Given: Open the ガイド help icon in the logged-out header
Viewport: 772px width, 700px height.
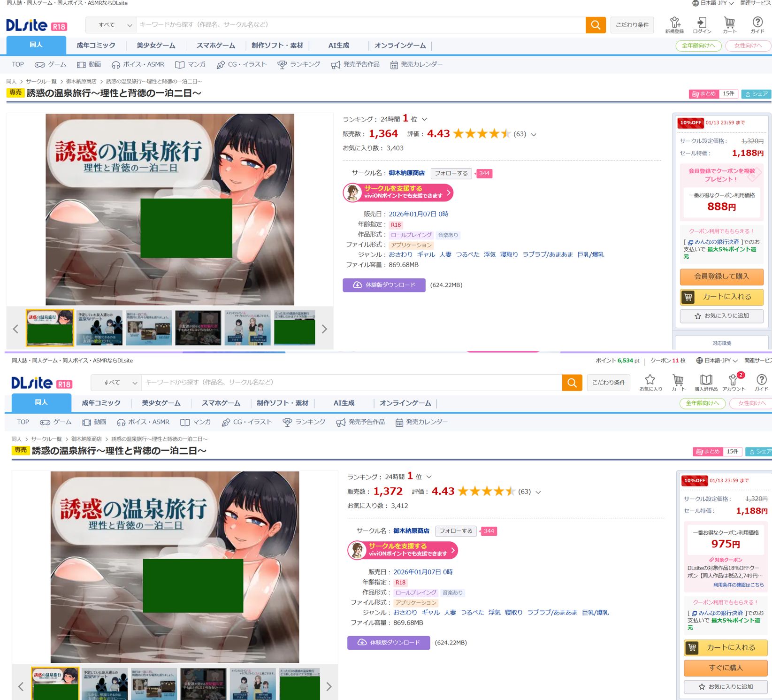Looking at the screenshot, I should [x=757, y=25].
